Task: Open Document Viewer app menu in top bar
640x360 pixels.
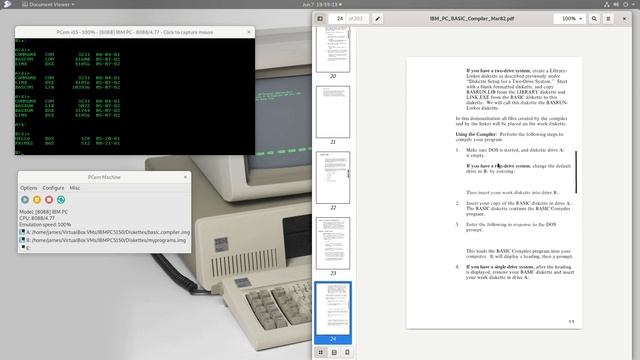Action: click(x=48, y=4)
